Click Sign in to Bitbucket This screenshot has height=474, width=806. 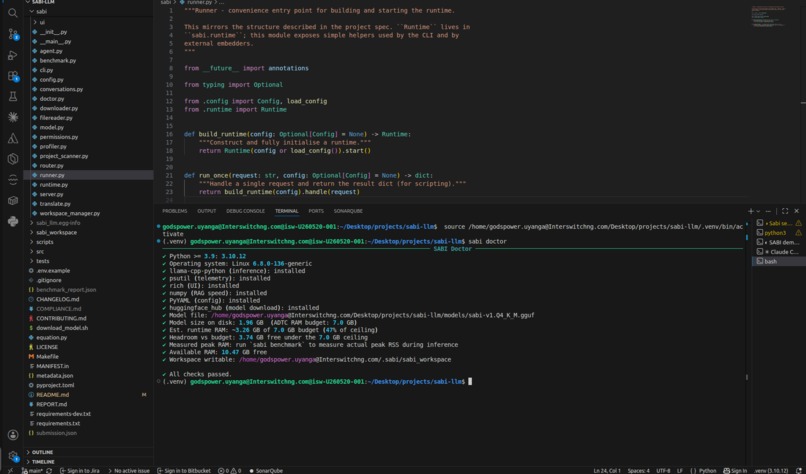point(184,470)
